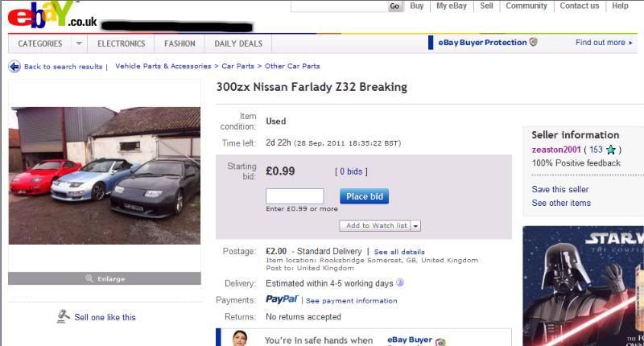This screenshot has height=346, width=644.
Task: Open the My eBay menu
Action: coord(452,6)
